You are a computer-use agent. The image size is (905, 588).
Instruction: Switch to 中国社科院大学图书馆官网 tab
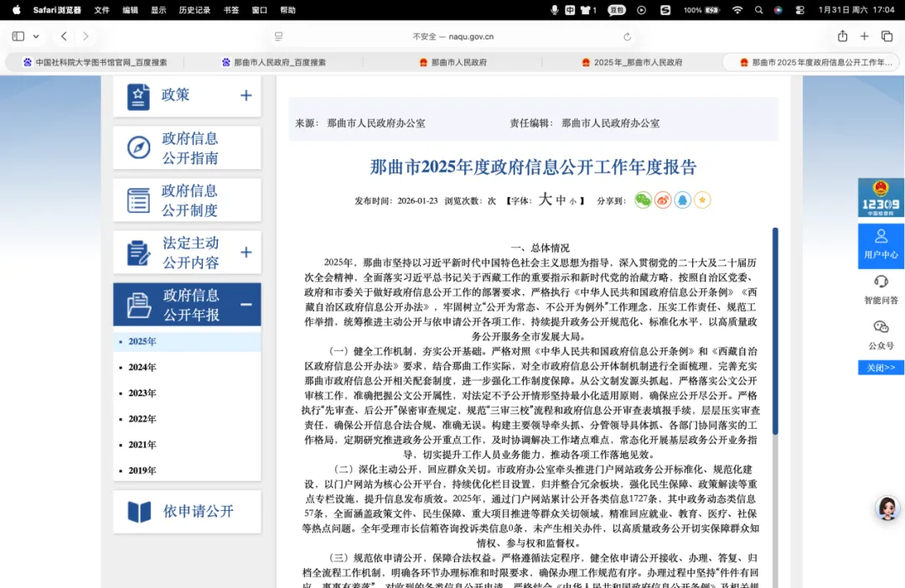[96, 62]
